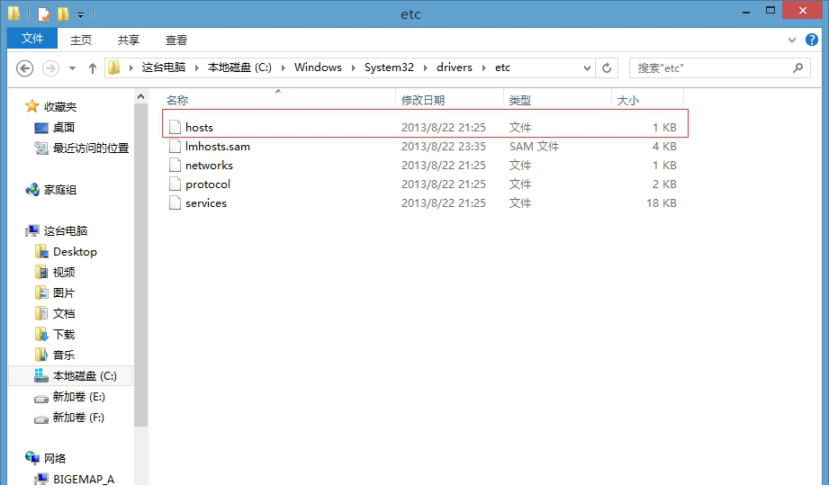Minimize the etc window
Viewport: 829px width, 504px height.
(746, 11)
